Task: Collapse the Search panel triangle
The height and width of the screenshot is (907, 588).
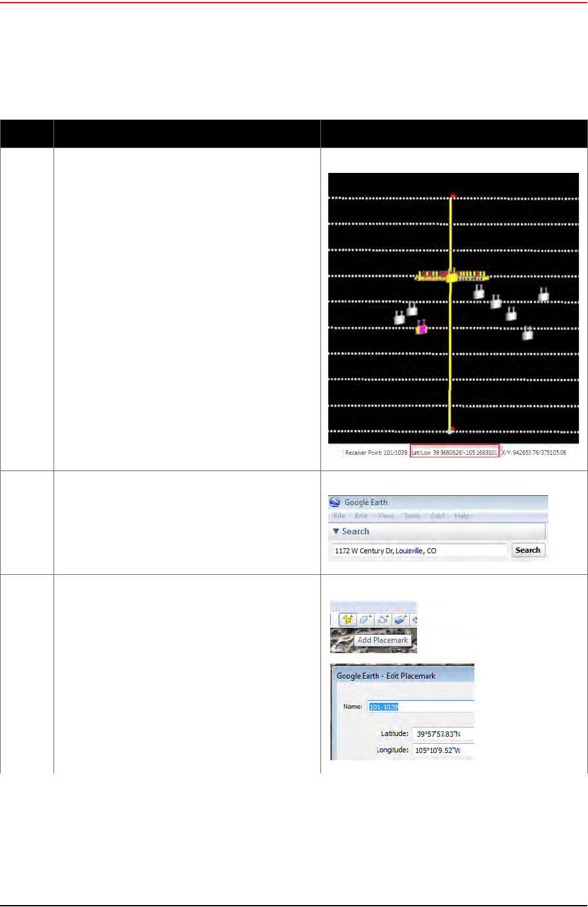Action: tap(336, 531)
